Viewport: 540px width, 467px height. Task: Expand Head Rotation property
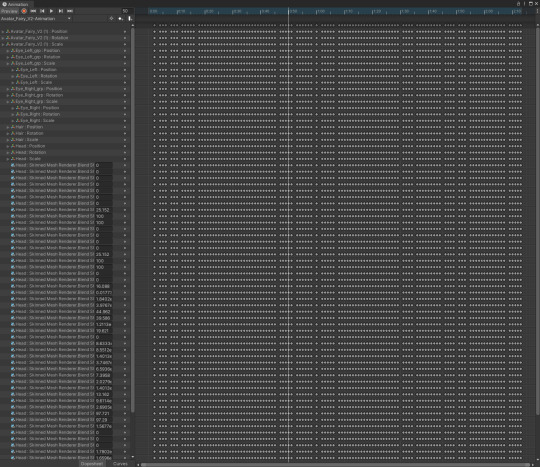(8, 152)
